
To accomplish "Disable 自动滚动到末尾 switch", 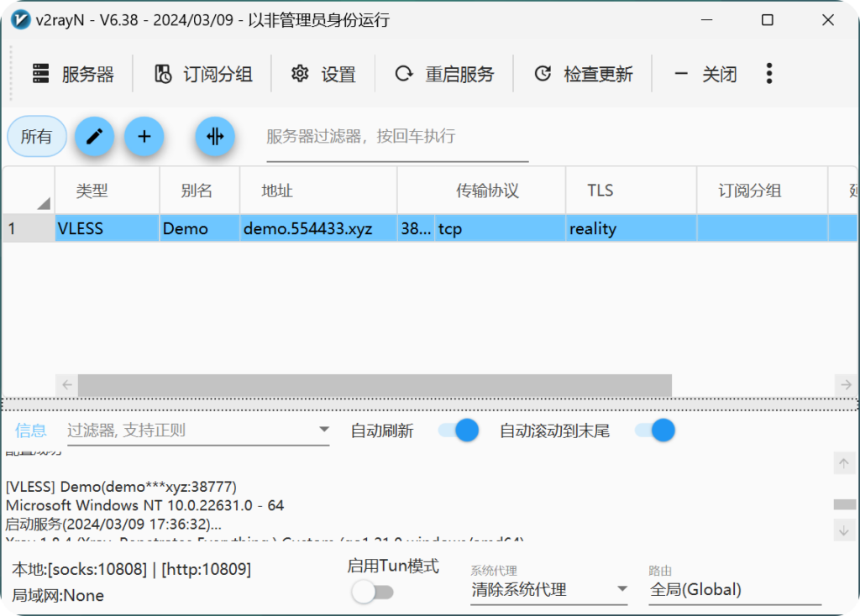I will (655, 431).
